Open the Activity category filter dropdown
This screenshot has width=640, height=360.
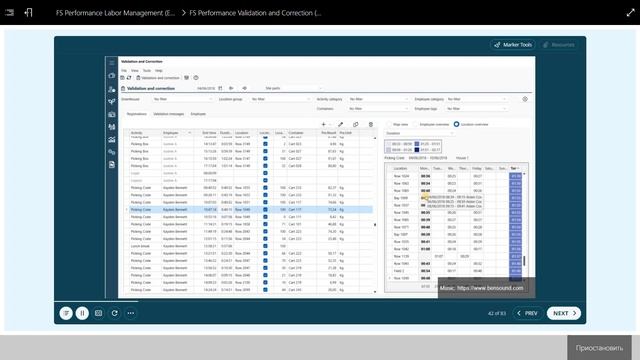tap(378, 99)
